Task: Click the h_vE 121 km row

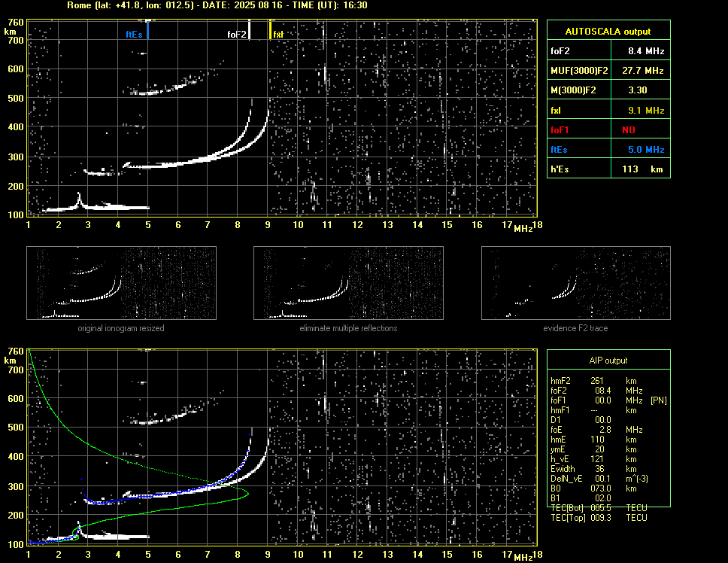Action: pyautogui.click(x=593, y=459)
